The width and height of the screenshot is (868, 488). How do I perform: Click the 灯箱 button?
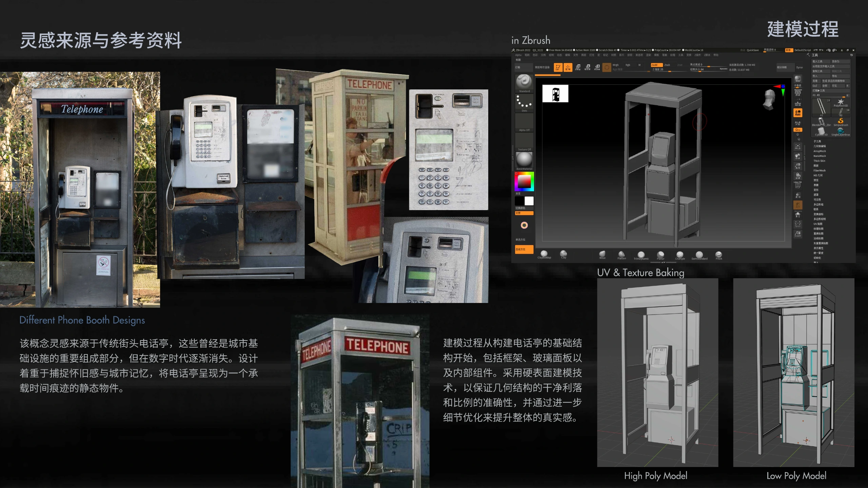[x=524, y=67]
